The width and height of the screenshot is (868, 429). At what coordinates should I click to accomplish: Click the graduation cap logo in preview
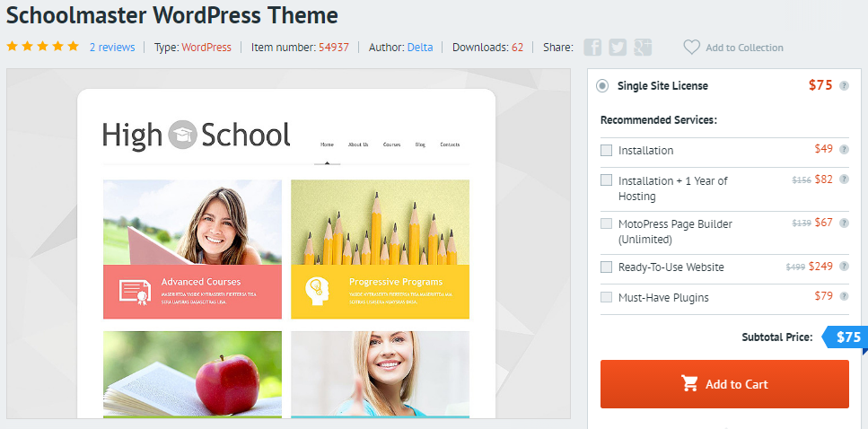point(182,135)
